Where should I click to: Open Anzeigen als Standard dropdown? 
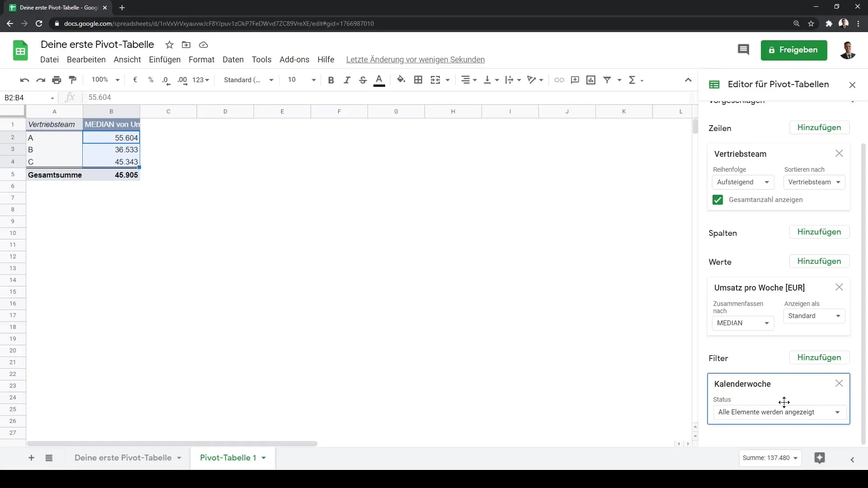[x=814, y=316]
